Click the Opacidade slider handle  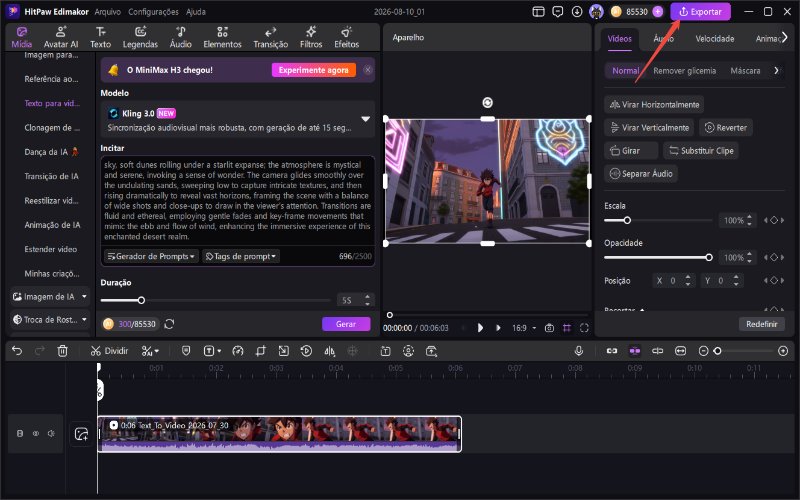pyautogui.click(x=709, y=258)
